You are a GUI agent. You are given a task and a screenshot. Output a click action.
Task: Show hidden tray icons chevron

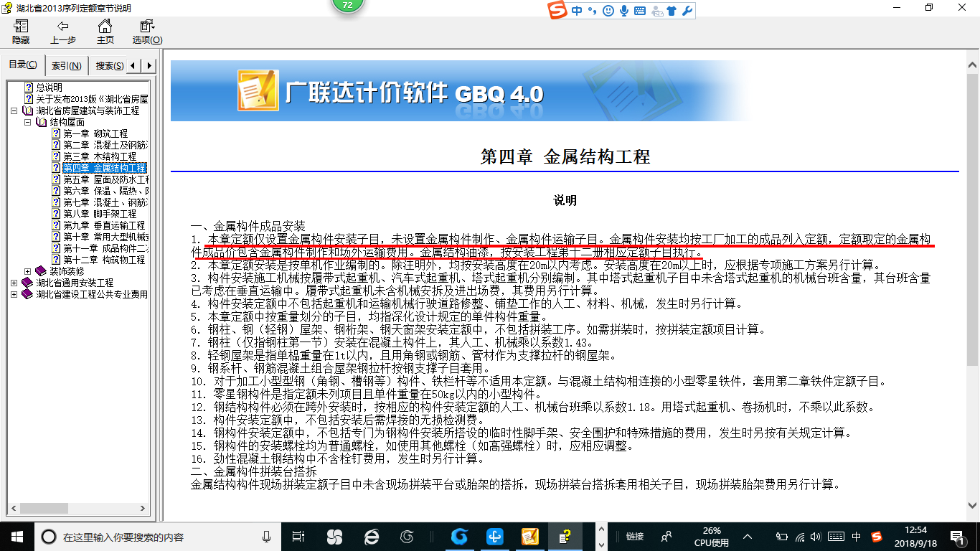(748, 537)
